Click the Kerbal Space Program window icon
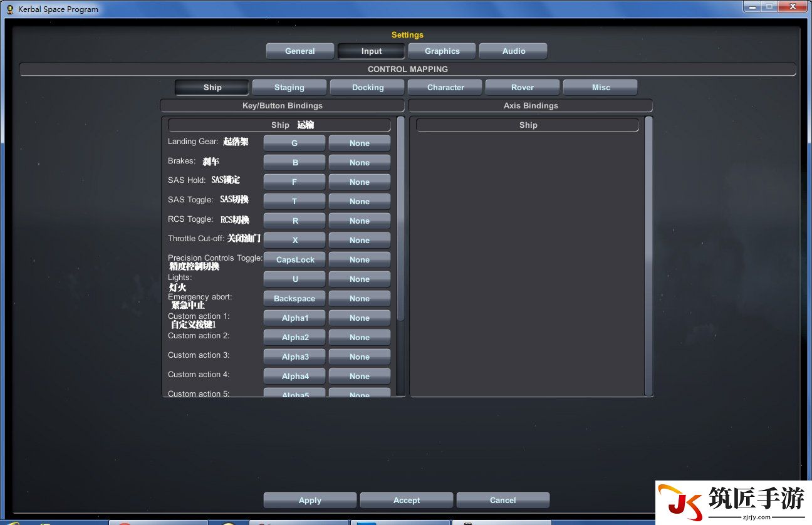 (9, 9)
